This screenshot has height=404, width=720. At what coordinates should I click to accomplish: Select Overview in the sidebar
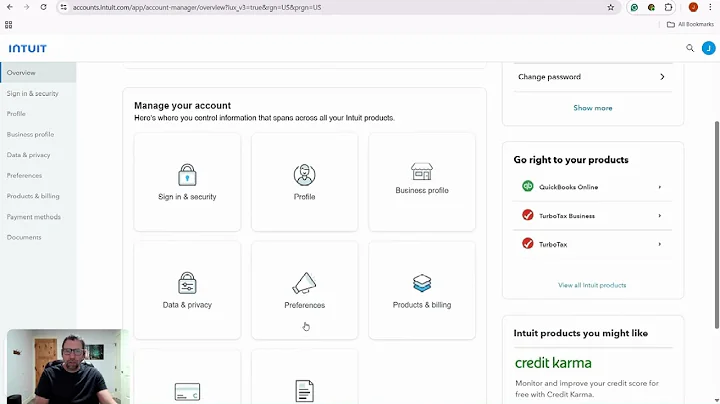(x=38, y=73)
